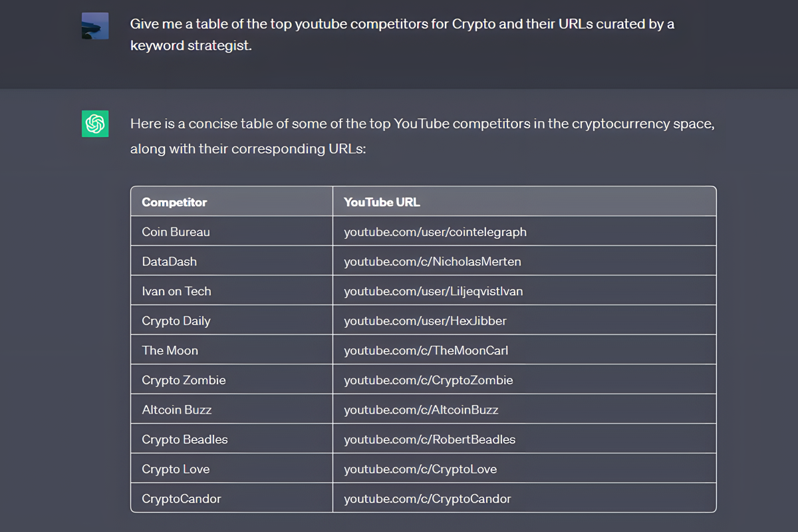The width and height of the screenshot is (798, 532).
Task: Click the user's prompt message text
Action: point(403,34)
